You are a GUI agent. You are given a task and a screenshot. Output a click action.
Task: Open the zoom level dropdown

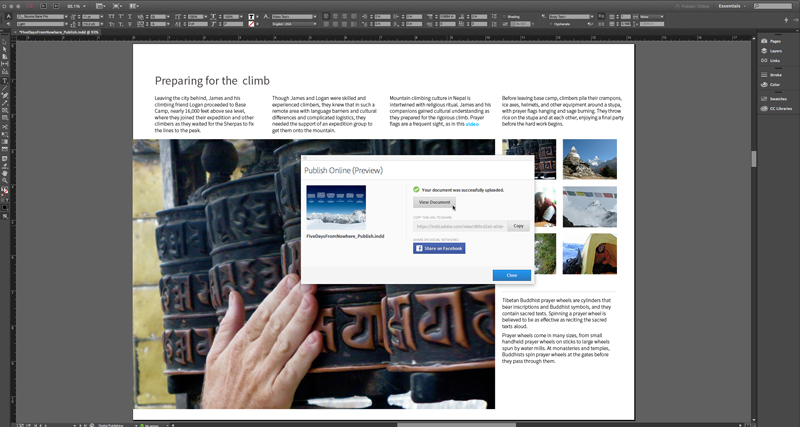click(x=77, y=5)
